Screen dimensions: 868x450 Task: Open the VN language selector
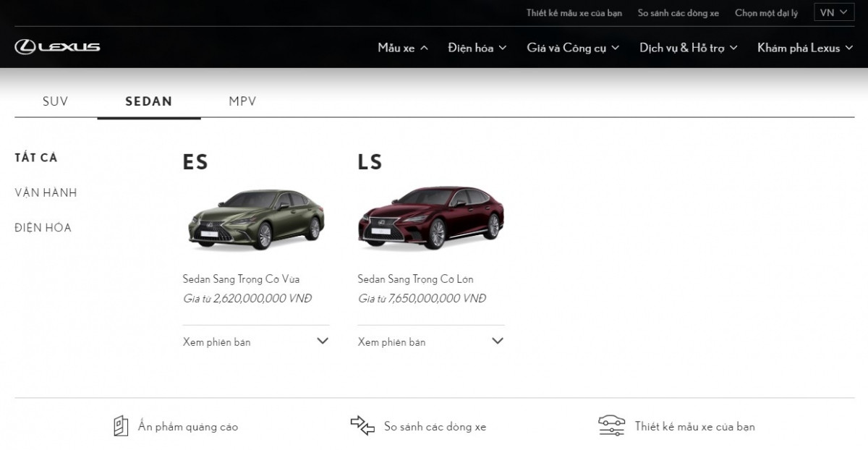pos(833,12)
